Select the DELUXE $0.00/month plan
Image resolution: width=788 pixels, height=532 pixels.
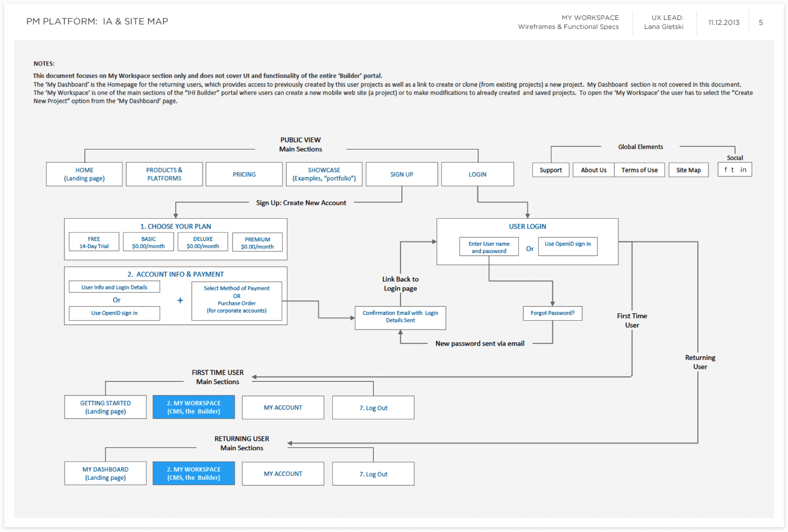pos(203,242)
